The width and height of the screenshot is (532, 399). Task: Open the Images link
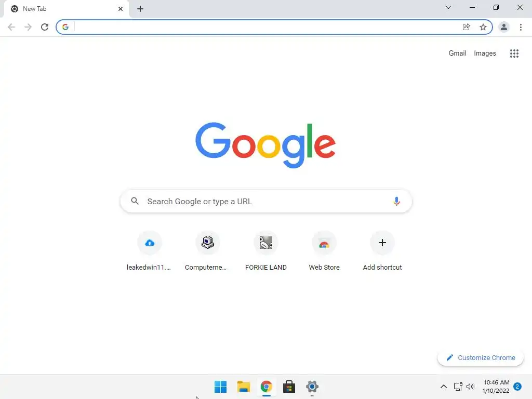(x=485, y=54)
